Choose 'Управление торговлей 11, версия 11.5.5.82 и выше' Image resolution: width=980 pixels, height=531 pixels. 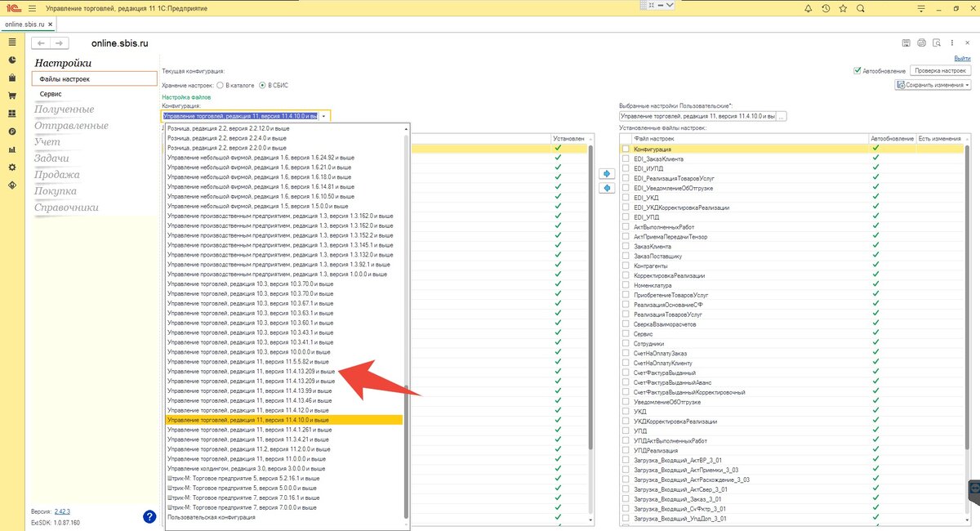click(x=285, y=361)
